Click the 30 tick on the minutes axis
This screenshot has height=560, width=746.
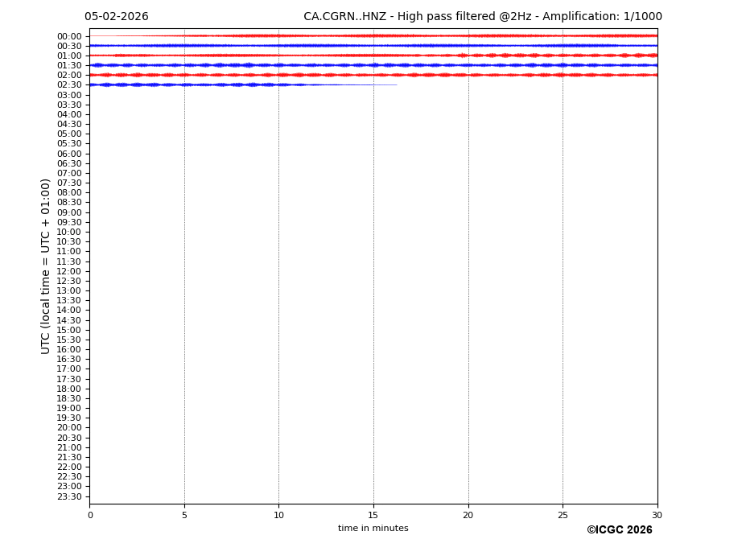(657, 516)
